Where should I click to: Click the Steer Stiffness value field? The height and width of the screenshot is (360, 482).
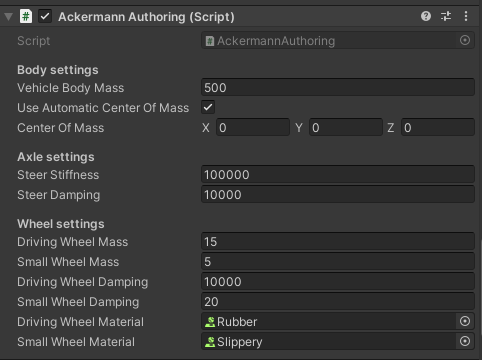click(x=338, y=174)
